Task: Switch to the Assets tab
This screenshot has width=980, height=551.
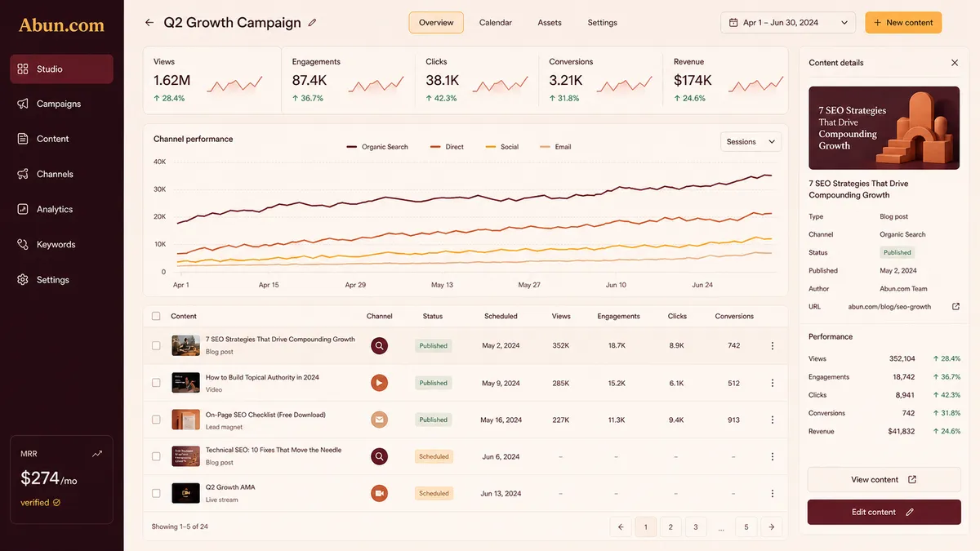Action: (x=550, y=23)
